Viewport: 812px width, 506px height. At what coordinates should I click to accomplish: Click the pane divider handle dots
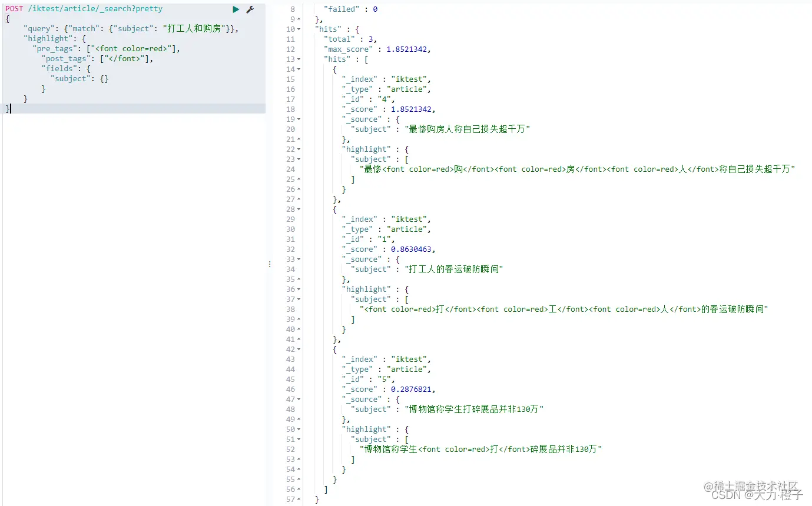point(270,264)
